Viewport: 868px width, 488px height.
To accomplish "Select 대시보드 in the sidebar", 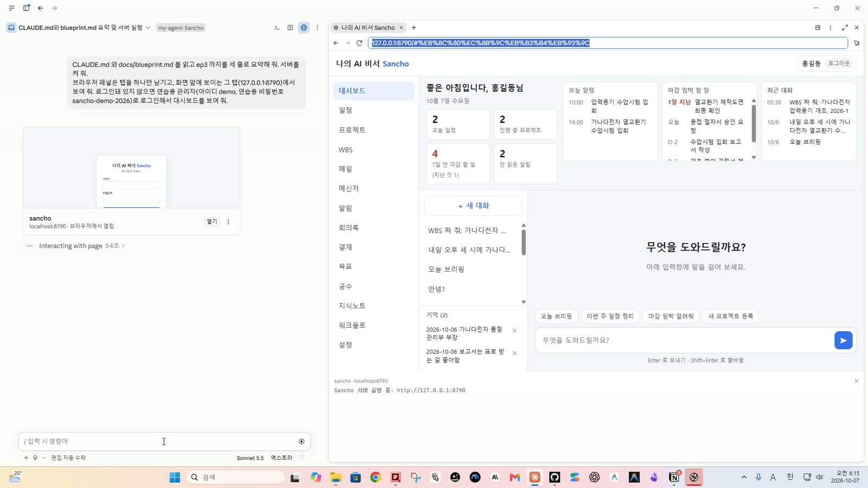I will pos(373,91).
